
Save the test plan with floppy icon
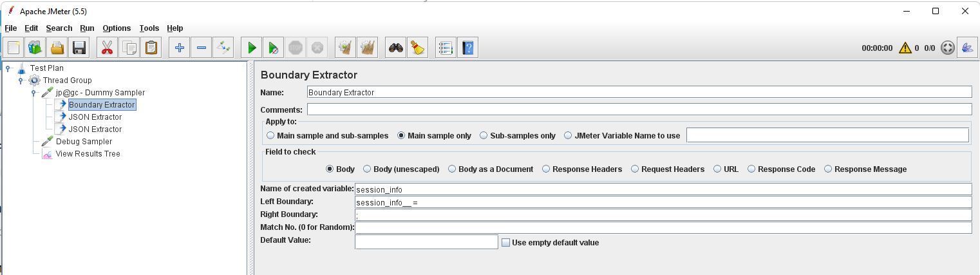tap(80, 47)
